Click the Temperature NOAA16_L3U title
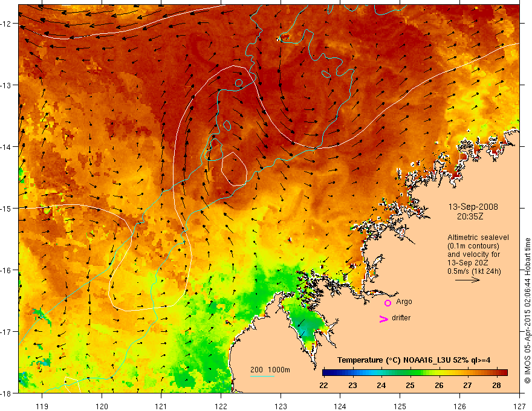The width and height of the screenshot is (532, 411). (414, 360)
